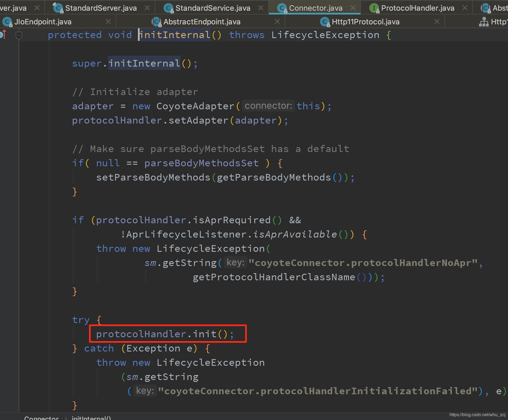Click the super.initInternal() call
The width and height of the screenshot is (508, 420).
(135, 64)
